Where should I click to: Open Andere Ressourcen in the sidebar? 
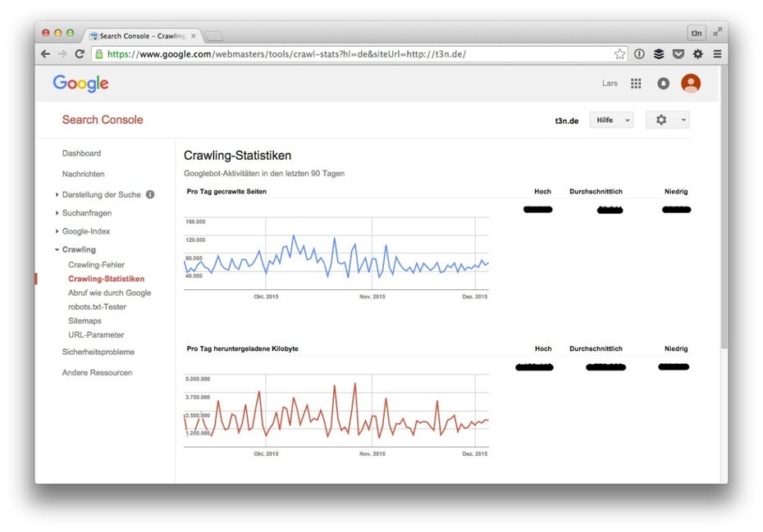tap(98, 373)
